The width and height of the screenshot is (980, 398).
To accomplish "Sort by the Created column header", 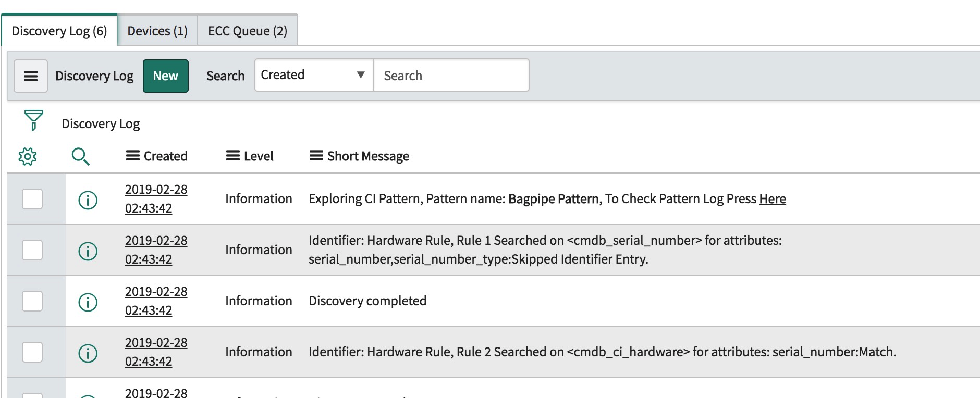I will [166, 156].
